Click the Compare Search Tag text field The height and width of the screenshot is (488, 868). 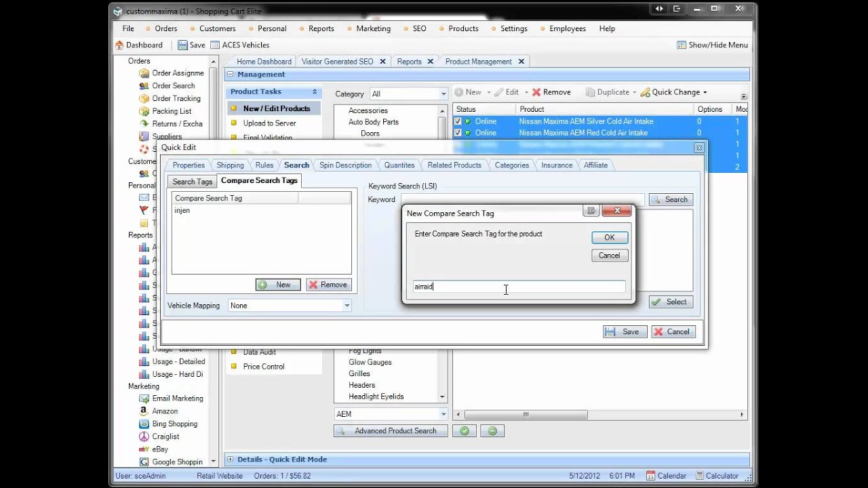coord(519,287)
